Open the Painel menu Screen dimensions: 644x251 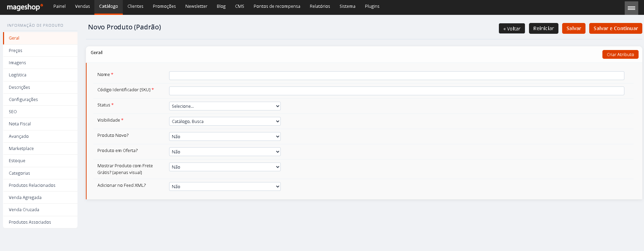point(60,6)
